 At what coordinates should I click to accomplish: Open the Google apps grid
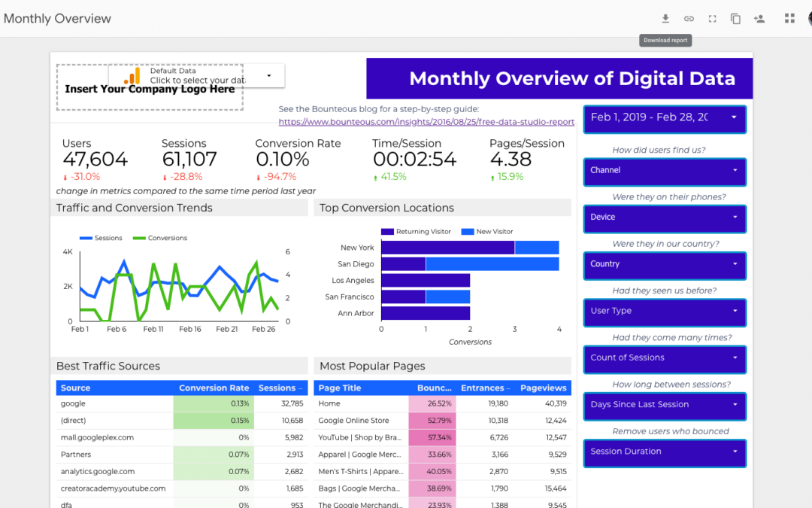tap(789, 19)
